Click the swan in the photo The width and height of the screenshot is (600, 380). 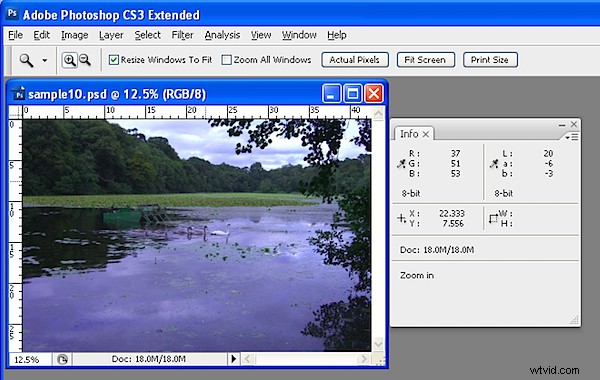coord(220,231)
